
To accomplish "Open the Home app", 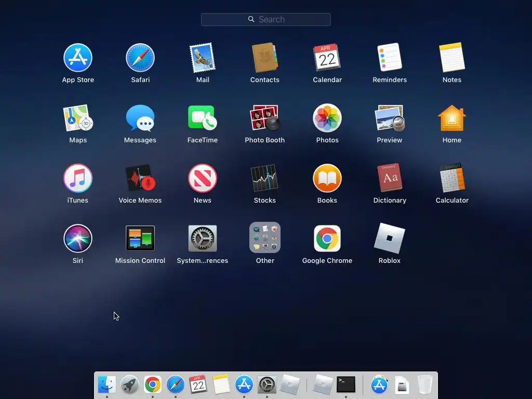I will (x=452, y=118).
